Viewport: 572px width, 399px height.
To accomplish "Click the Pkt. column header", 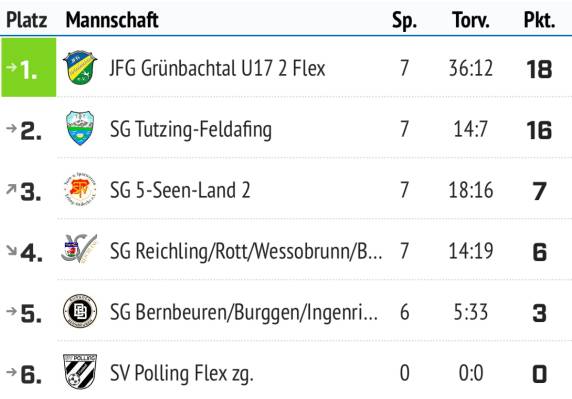I will click(x=540, y=20).
